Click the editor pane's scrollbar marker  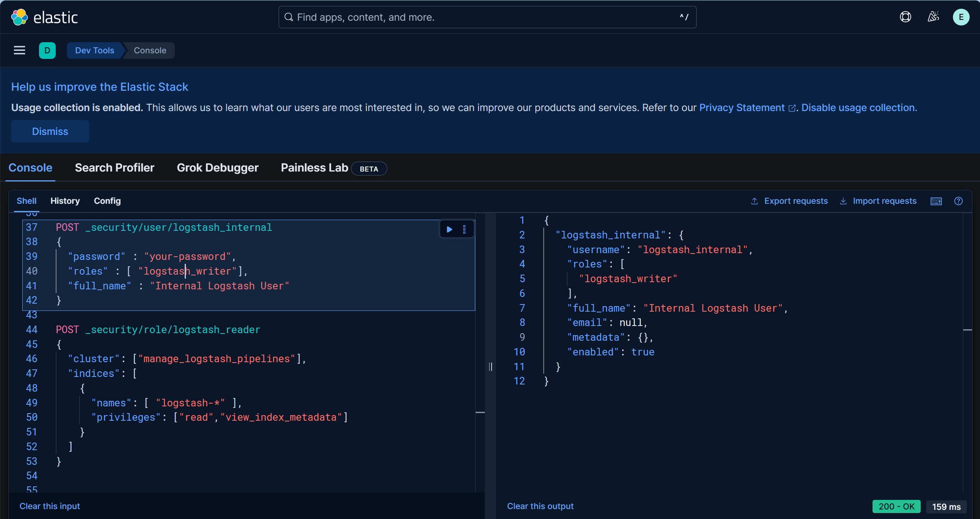(x=480, y=412)
